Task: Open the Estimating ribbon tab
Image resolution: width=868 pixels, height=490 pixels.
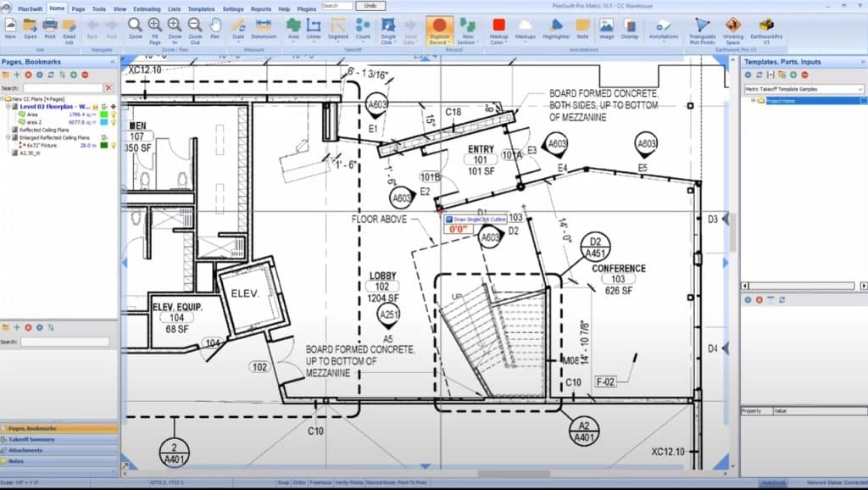Action: tap(147, 8)
